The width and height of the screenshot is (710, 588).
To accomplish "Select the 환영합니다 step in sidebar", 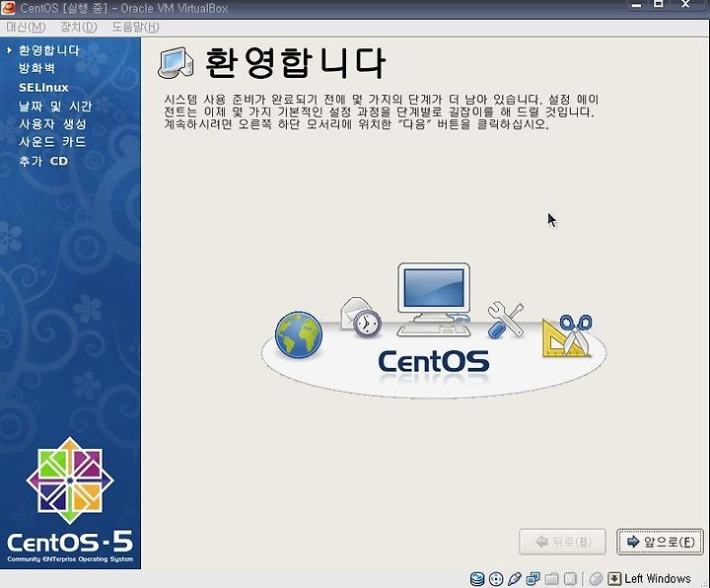I will (x=49, y=50).
